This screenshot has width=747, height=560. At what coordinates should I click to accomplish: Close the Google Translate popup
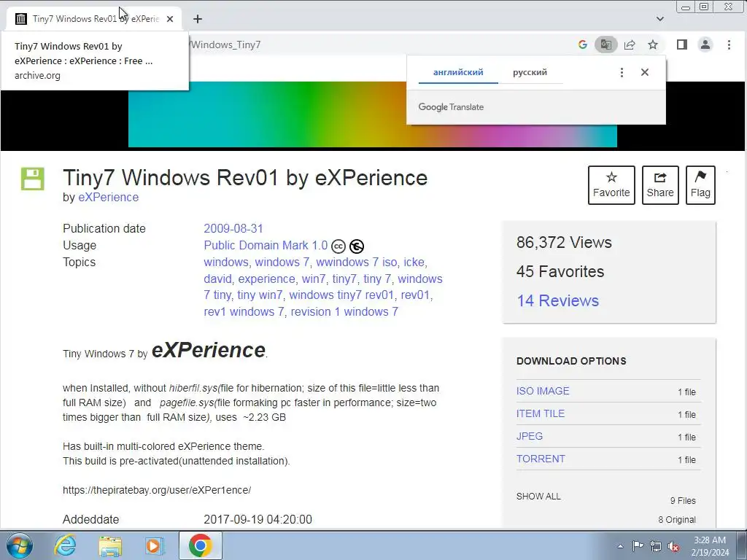(645, 72)
